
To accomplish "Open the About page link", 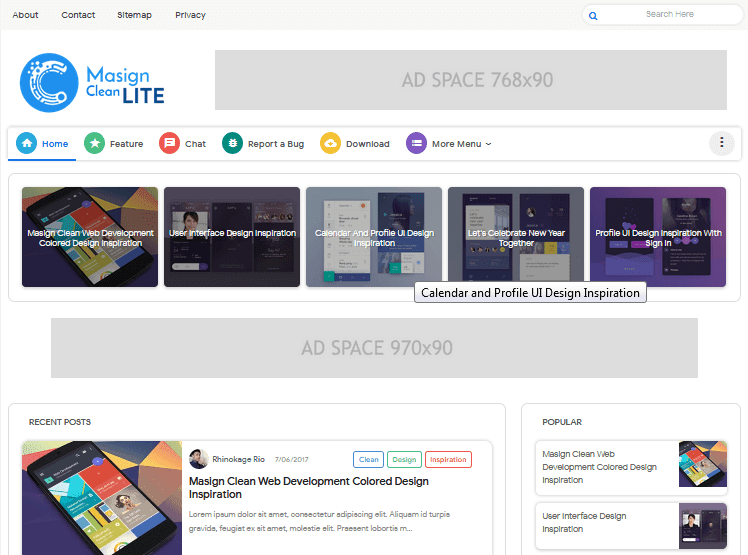I will (25, 15).
